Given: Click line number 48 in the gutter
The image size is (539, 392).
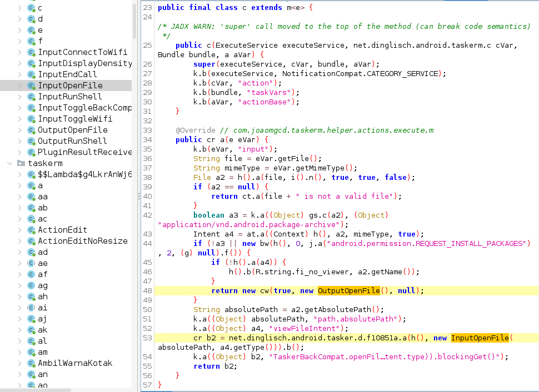Looking at the screenshot, I should pyautogui.click(x=147, y=290).
